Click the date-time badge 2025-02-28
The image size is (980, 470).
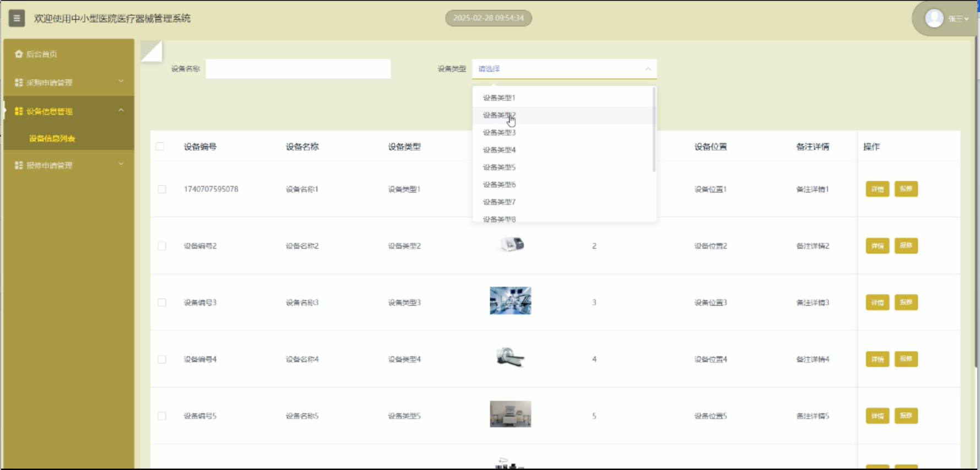(489, 18)
